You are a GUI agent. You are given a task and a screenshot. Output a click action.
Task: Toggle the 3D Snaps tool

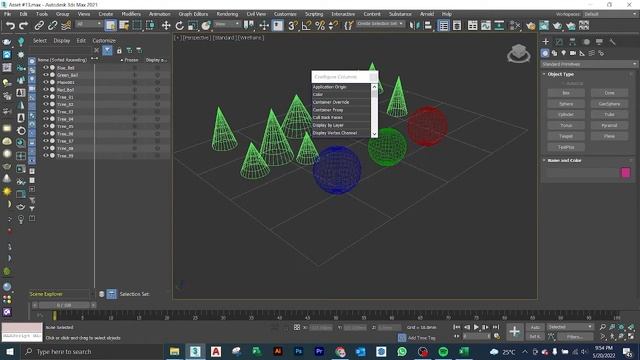pyautogui.click(x=292, y=26)
